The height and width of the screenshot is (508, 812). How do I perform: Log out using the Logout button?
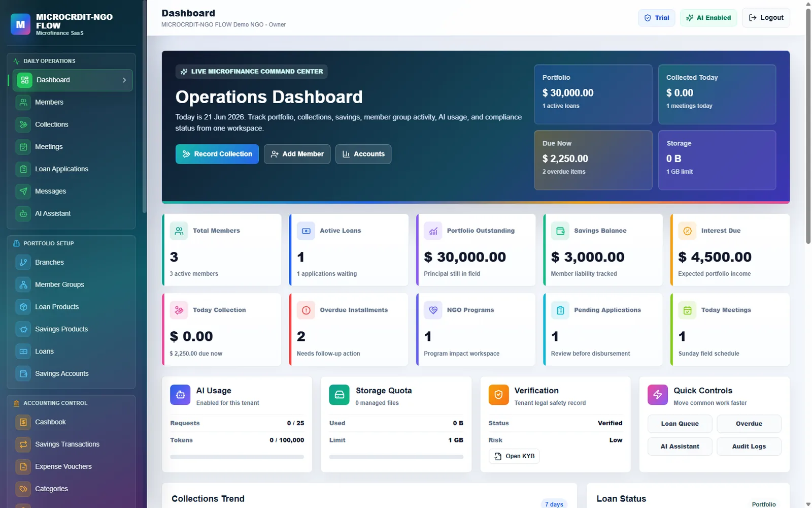(766, 18)
